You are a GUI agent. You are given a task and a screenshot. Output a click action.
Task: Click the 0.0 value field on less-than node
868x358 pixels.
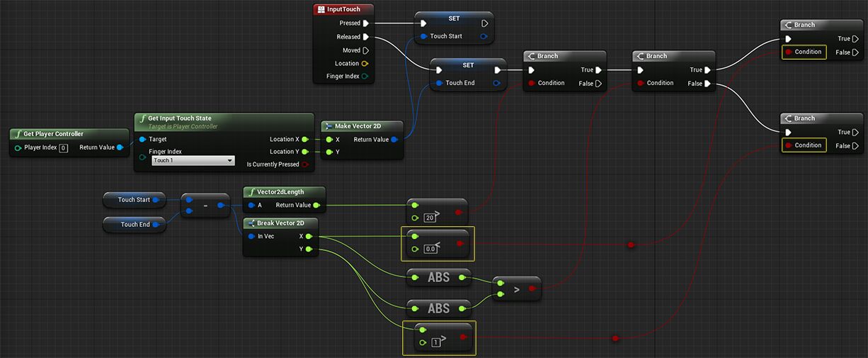[430, 249]
